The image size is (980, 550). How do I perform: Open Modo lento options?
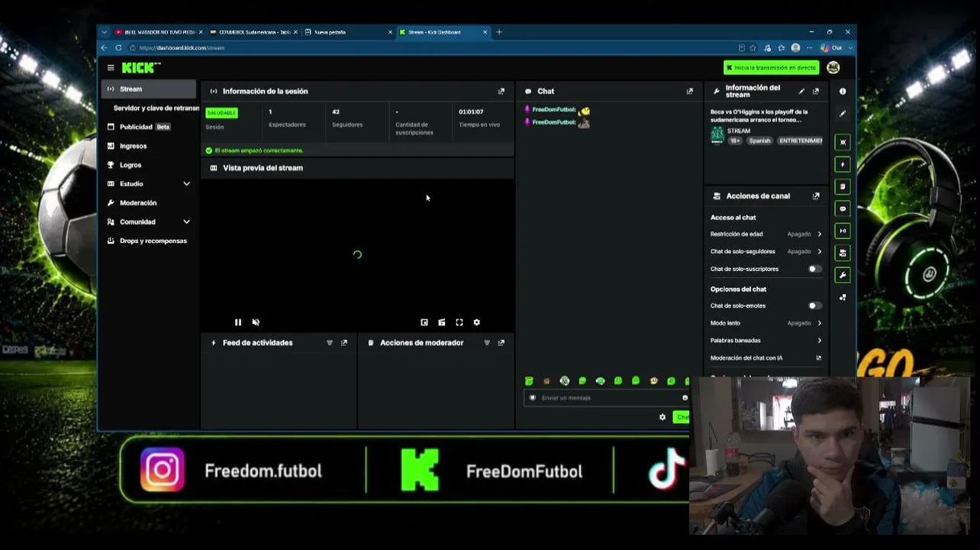(766, 323)
